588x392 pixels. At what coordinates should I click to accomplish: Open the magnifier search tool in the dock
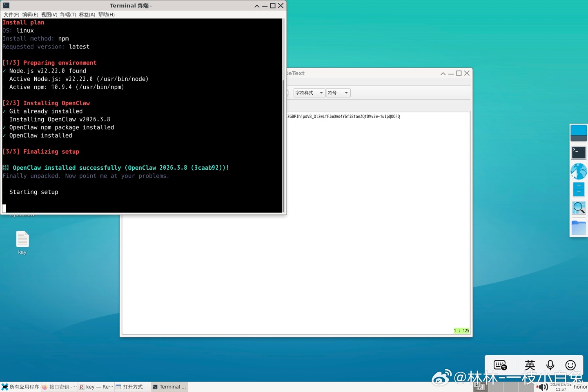coord(578,208)
